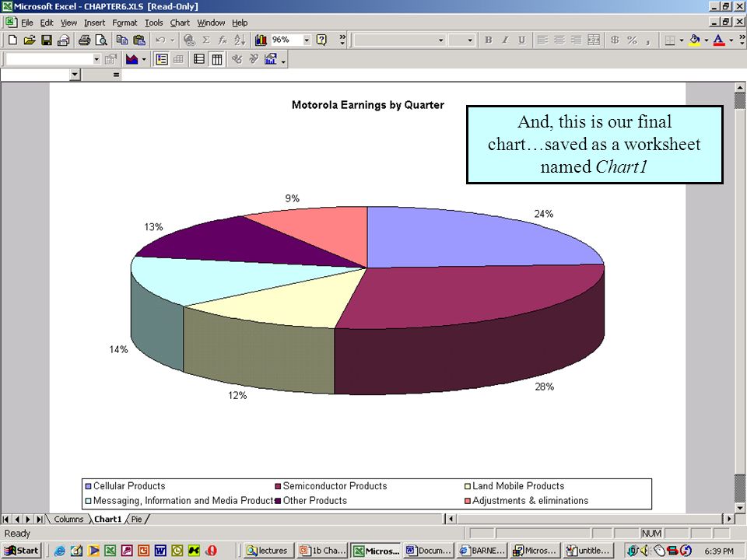This screenshot has height=560, width=747.
Task: Click the Angle Text Downward icon
Action: pyautogui.click(x=237, y=60)
